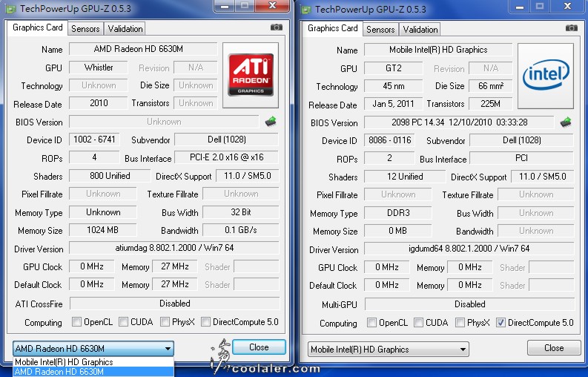This screenshot has height=377, width=588.
Task: Click Subvendor Dell (1028) field in AMD window
Action: click(x=226, y=140)
